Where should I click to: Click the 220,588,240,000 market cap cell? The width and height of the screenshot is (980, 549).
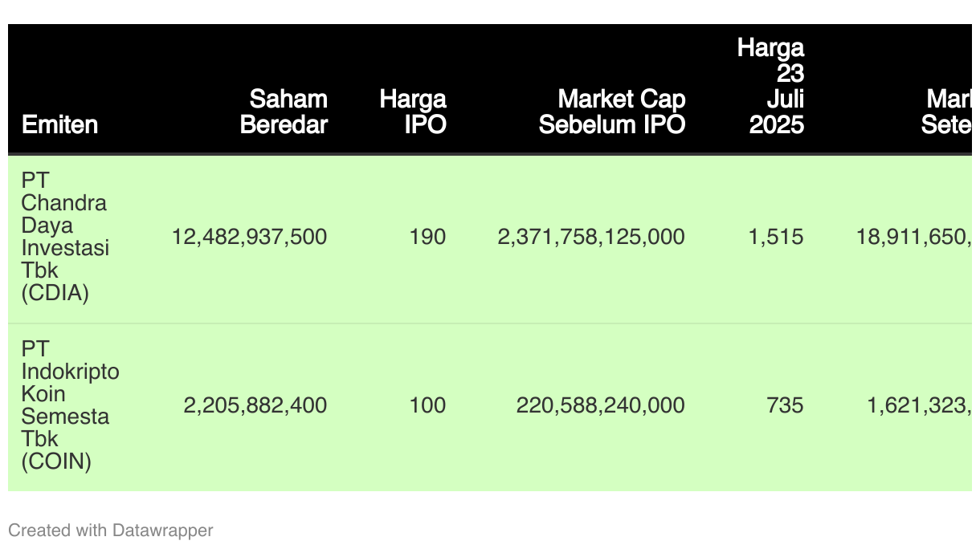click(601, 405)
